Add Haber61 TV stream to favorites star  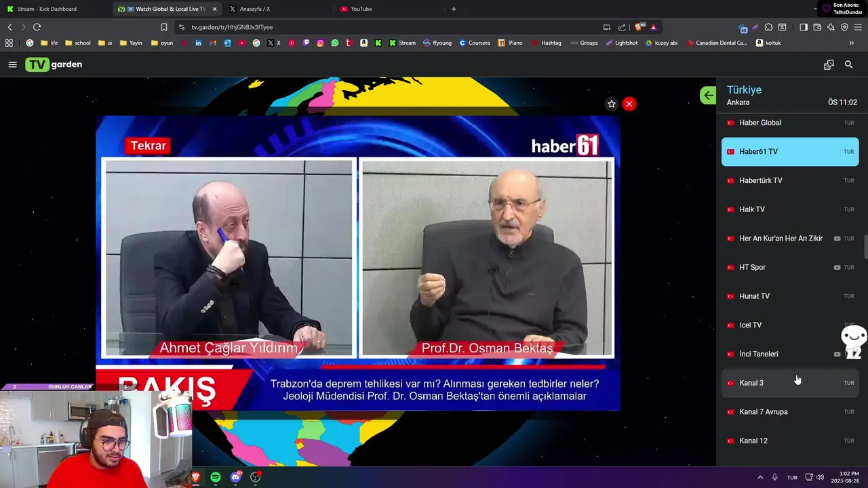[612, 104]
